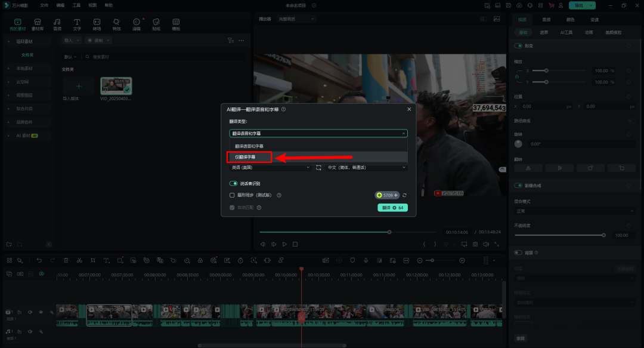Open the 录制 dropdown
Viewport: 644px width, 348px height.
point(98,41)
